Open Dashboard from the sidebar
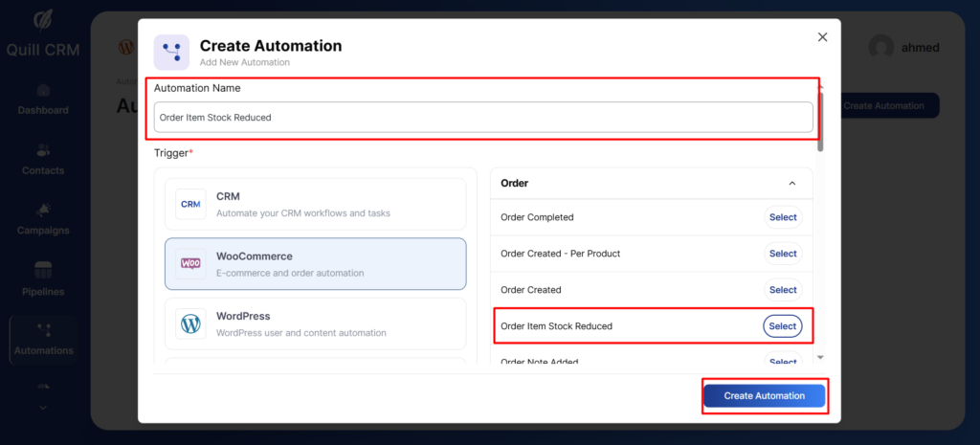The width and height of the screenshot is (980, 445). (43, 100)
